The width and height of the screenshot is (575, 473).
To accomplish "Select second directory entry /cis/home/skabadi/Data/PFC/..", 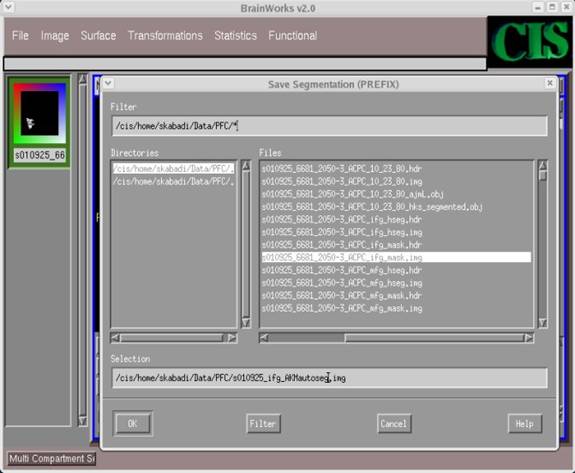I will click(x=173, y=181).
